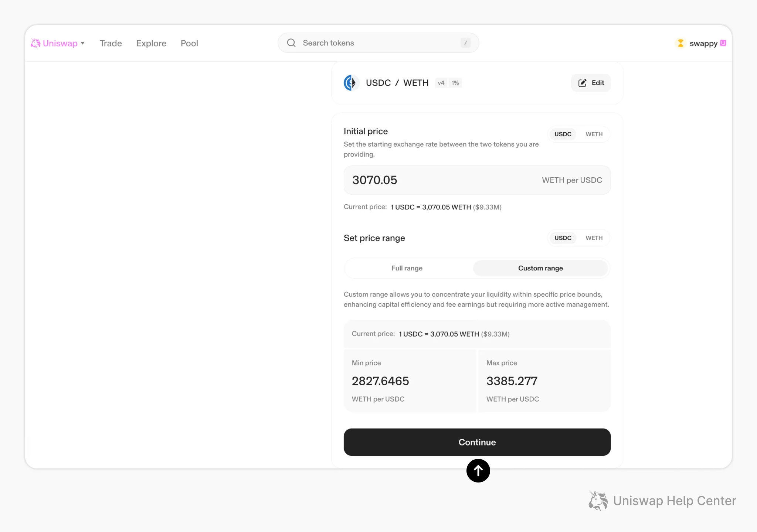
Task: Click the Edit pencil icon
Action: (x=583, y=83)
